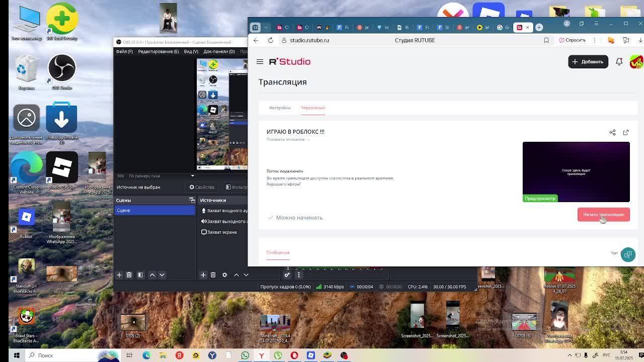The height and width of the screenshot is (362, 644).
Task: Move the scene up in OBS
Action: pyautogui.click(x=152, y=275)
